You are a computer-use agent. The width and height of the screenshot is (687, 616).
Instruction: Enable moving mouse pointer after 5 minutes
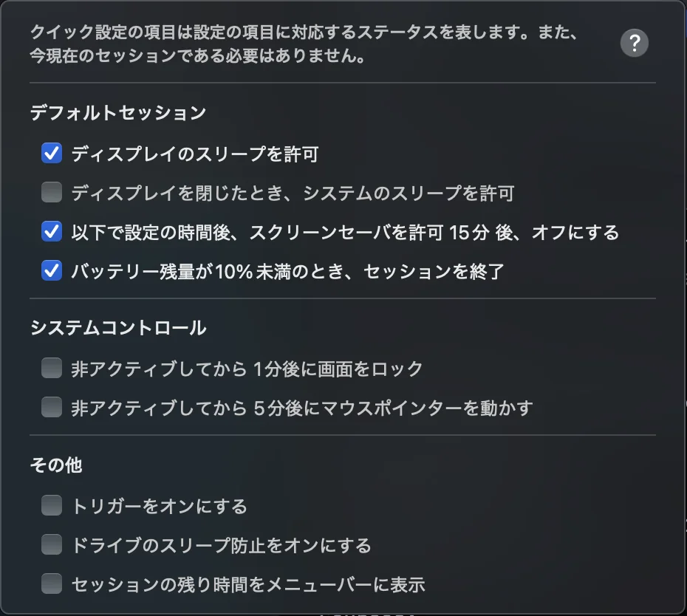(x=51, y=408)
